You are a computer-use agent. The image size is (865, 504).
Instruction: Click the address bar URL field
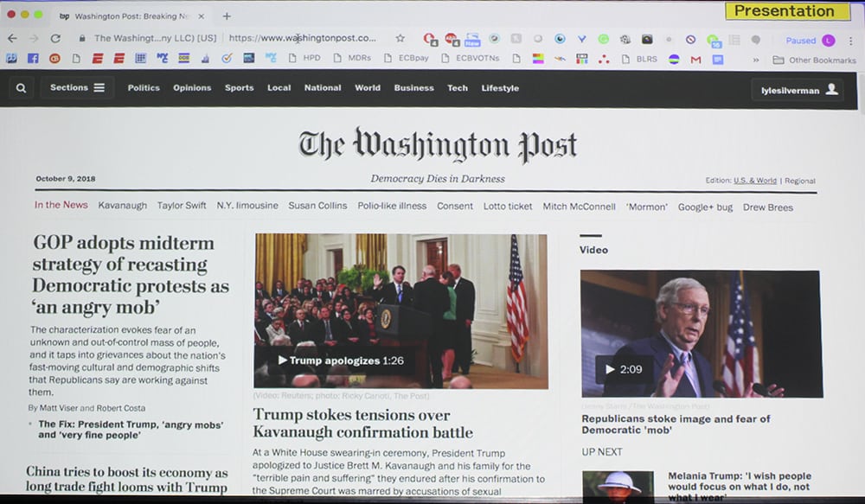(x=302, y=38)
